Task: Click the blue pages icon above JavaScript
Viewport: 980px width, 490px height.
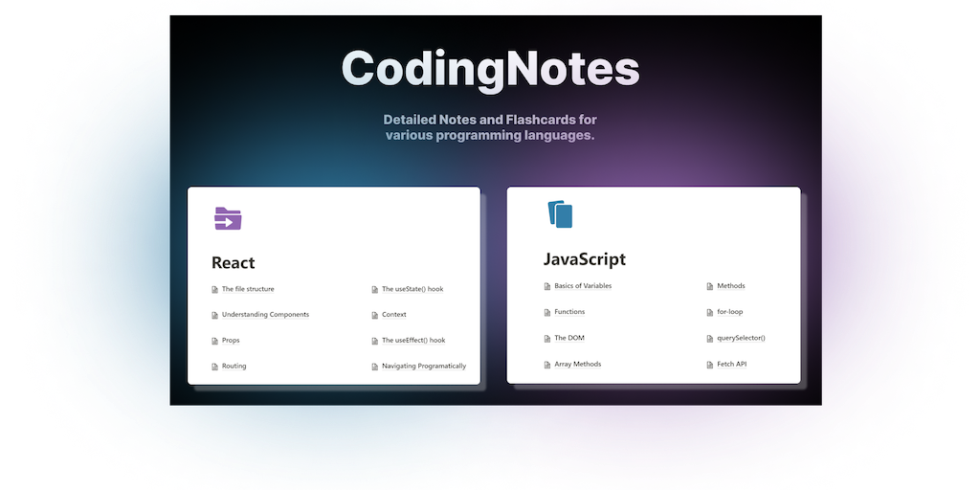Action: (x=560, y=214)
